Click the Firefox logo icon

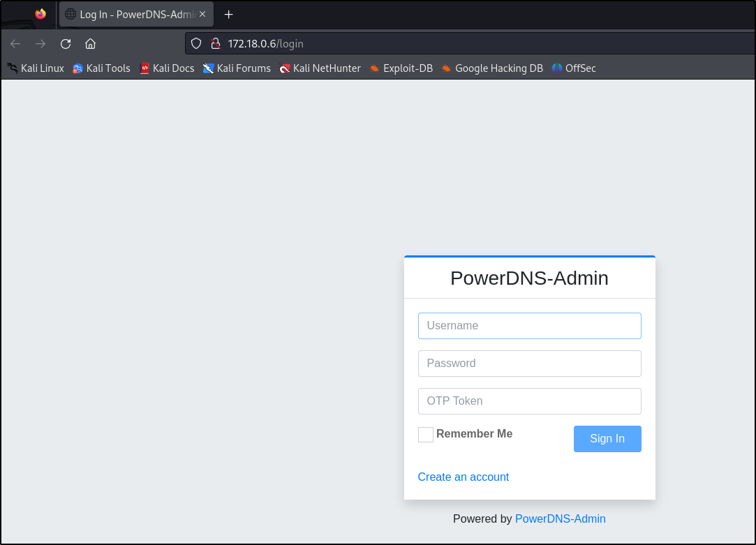[40, 14]
